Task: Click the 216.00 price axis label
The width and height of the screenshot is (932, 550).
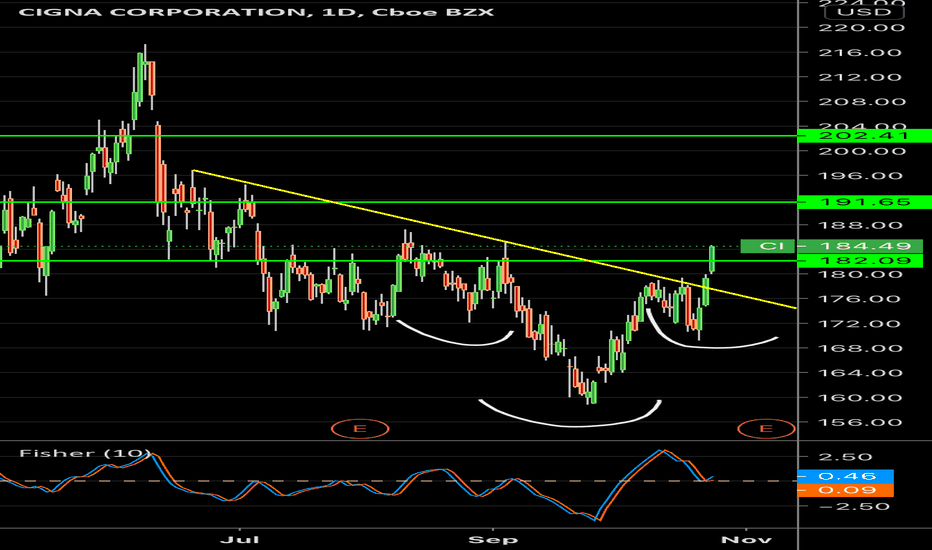Action: point(861,52)
